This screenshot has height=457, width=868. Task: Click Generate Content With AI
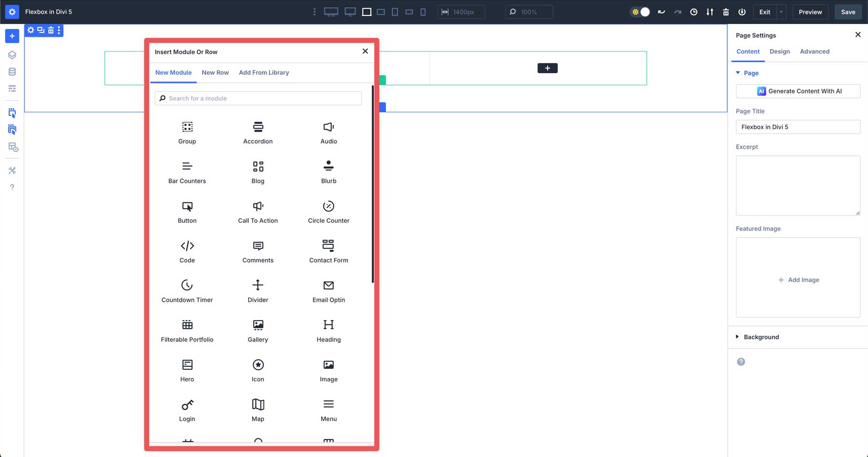pyautogui.click(x=798, y=91)
